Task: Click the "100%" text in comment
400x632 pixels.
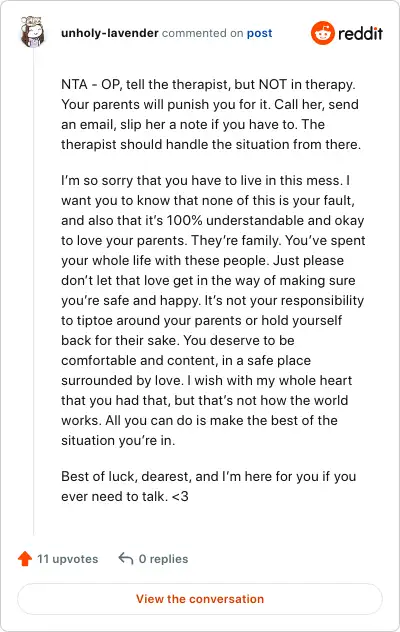Action: [184, 220]
